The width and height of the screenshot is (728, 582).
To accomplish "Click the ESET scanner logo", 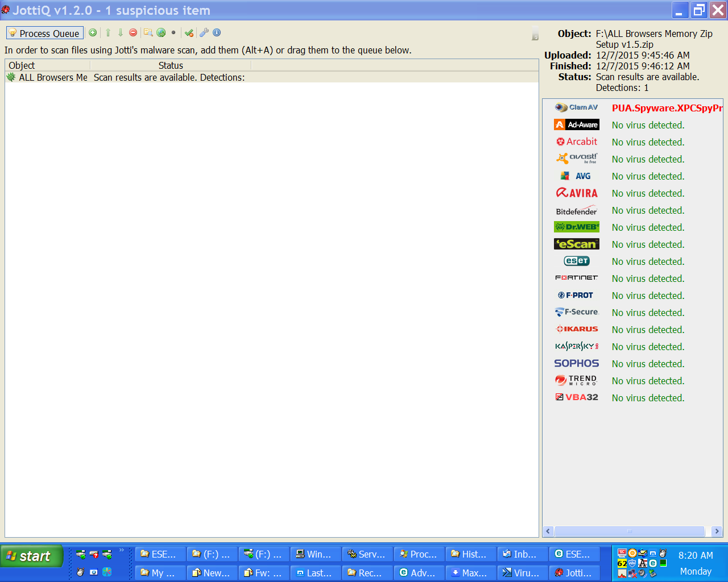I will click(x=577, y=261).
